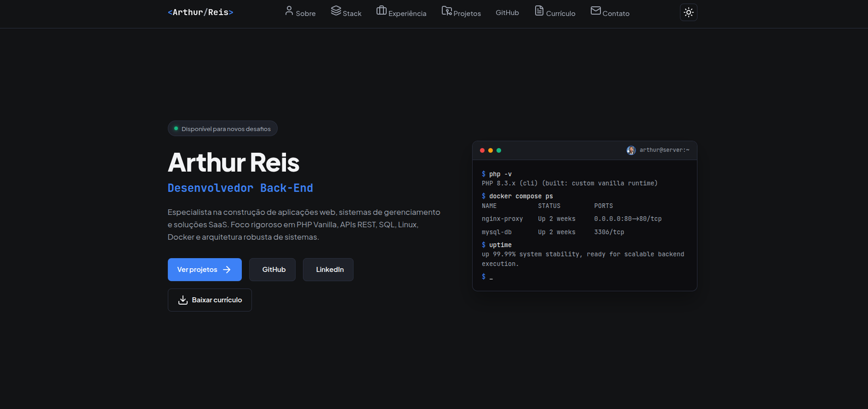Click the green availability status dot
This screenshot has height=409, width=868.
coord(176,129)
